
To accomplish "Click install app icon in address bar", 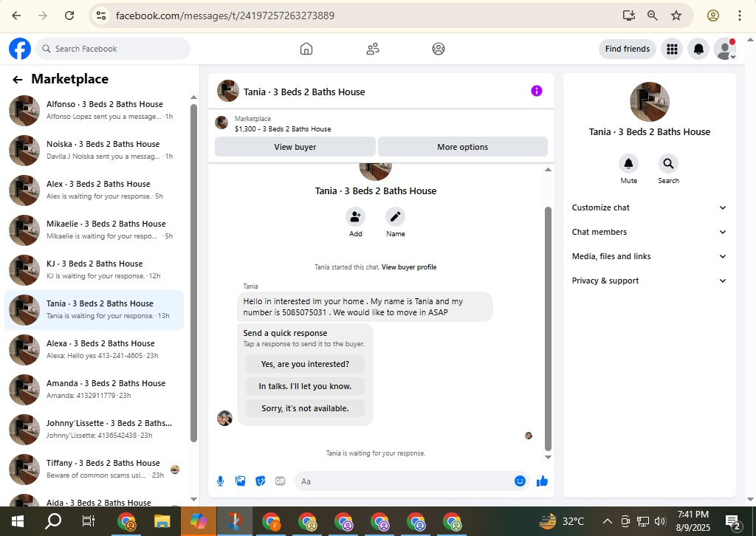I will click(x=629, y=16).
